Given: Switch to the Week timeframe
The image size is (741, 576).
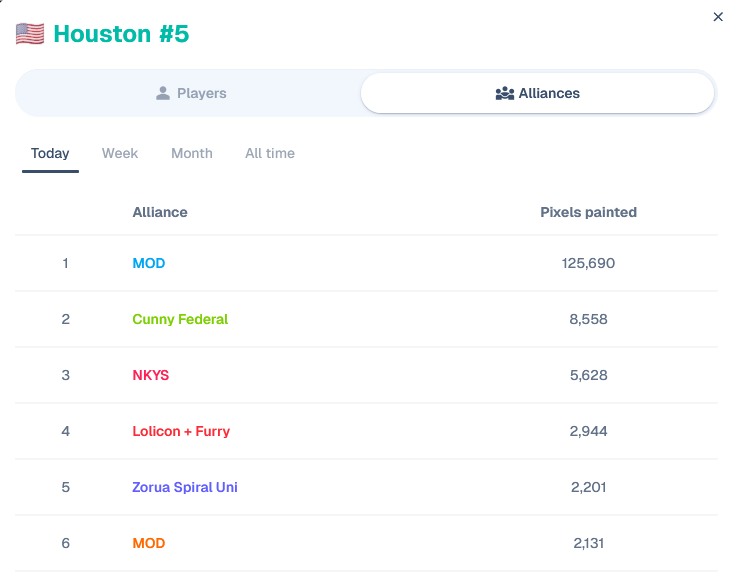Looking at the screenshot, I should (x=120, y=154).
